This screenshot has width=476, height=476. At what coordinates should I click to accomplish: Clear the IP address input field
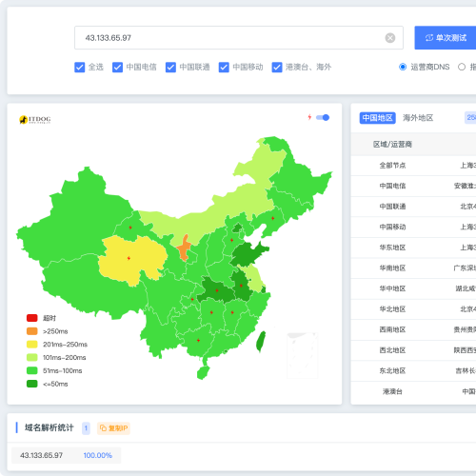pos(390,38)
